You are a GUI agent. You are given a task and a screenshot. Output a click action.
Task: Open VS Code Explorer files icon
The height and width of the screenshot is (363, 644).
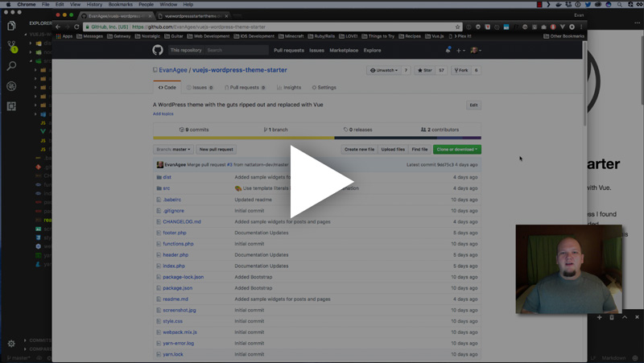11,26
